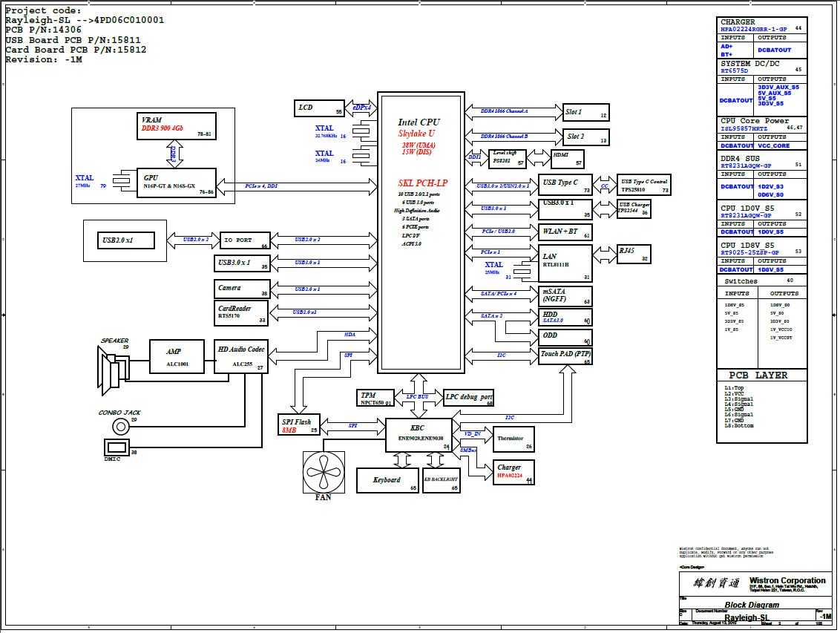
Task: Click the Touch PAD (PTP) block
Action: (565, 357)
